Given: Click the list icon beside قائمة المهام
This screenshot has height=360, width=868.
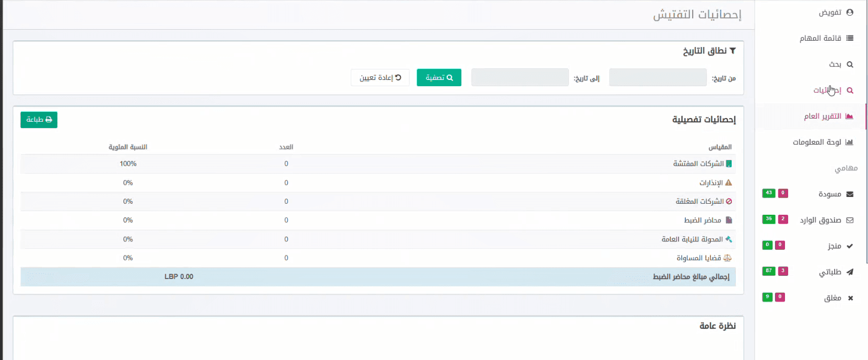Looking at the screenshot, I should tap(850, 38).
